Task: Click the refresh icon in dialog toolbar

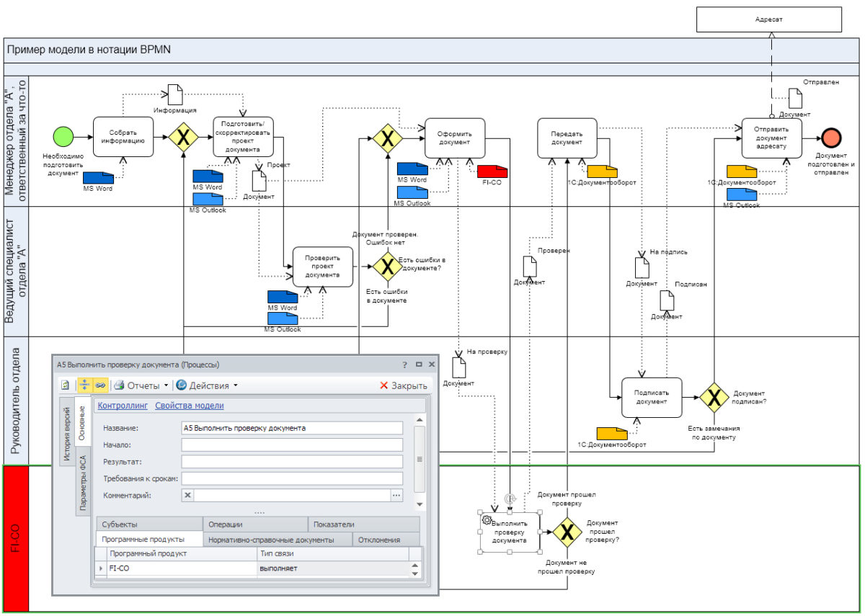Action: tap(65, 385)
